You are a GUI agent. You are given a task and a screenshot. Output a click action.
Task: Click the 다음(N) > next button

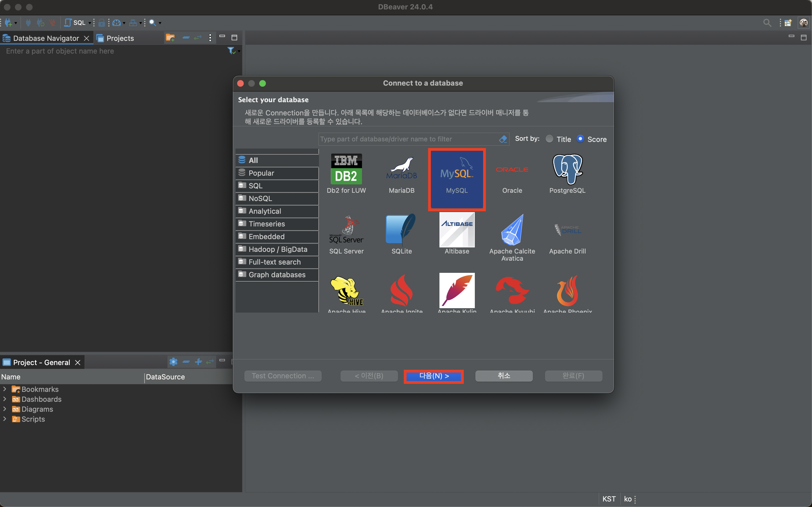[x=434, y=376]
